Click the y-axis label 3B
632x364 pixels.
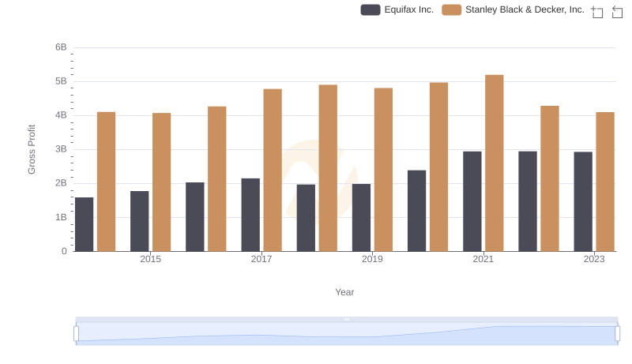click(61, 149)
